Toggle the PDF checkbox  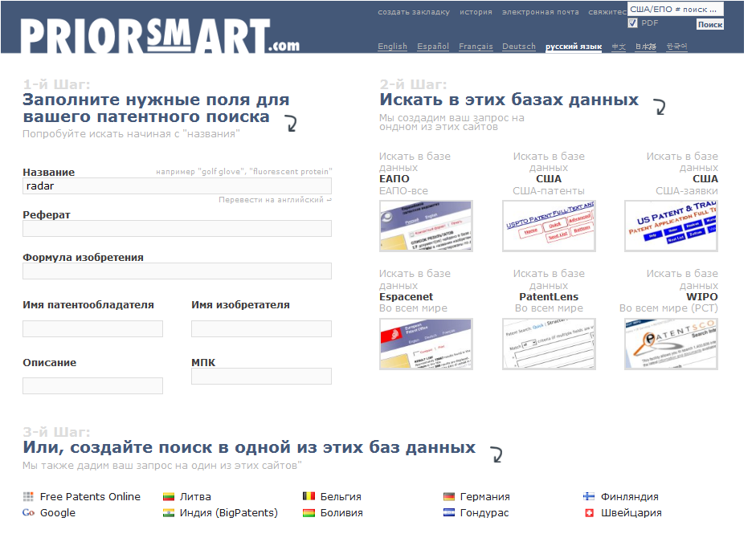[x=632, y=23]
